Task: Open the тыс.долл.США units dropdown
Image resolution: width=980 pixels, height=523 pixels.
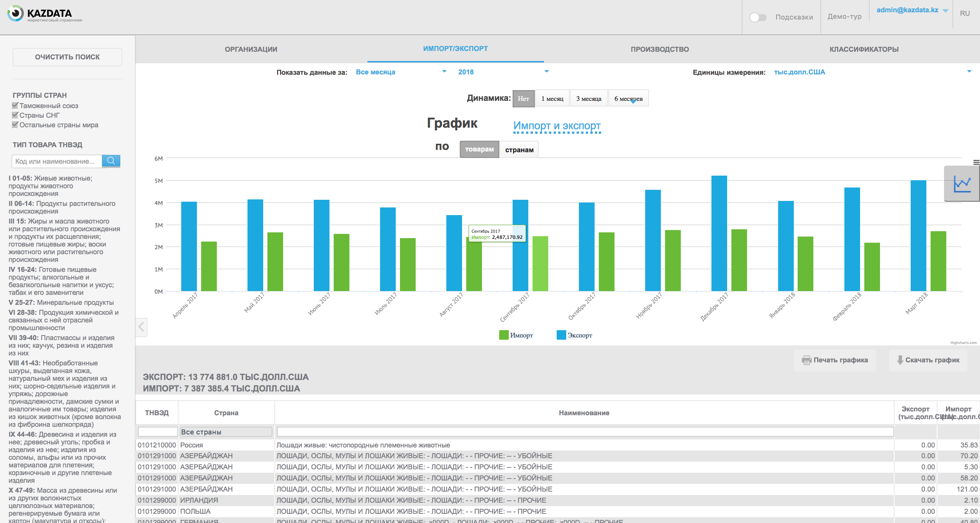Action: pyautogui.click(x=872, y=72)
